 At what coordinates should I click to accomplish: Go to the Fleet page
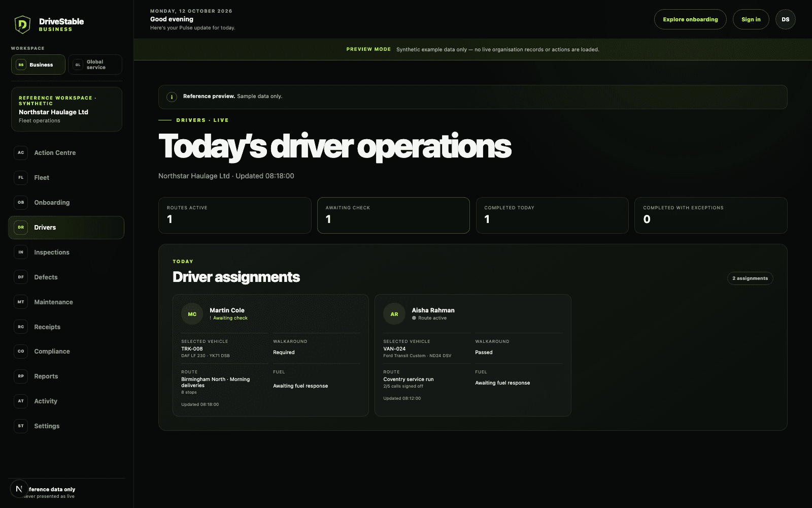click(66, 177)
